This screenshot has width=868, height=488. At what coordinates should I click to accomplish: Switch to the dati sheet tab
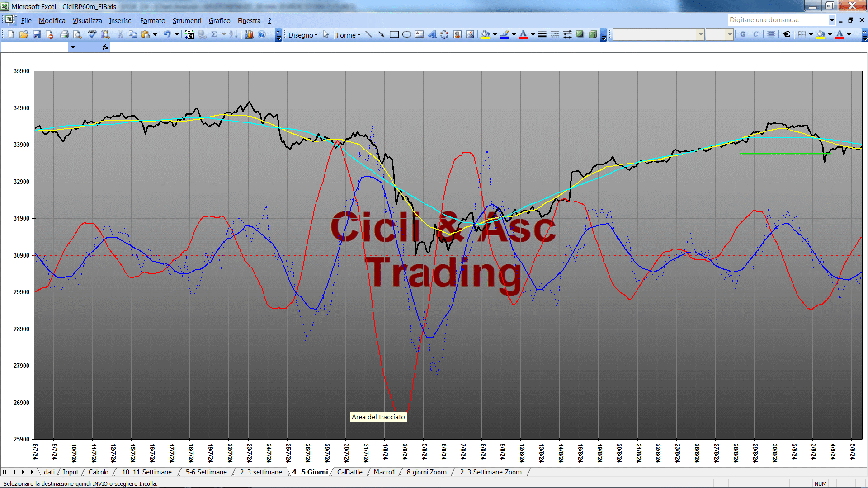pos(49,472)
